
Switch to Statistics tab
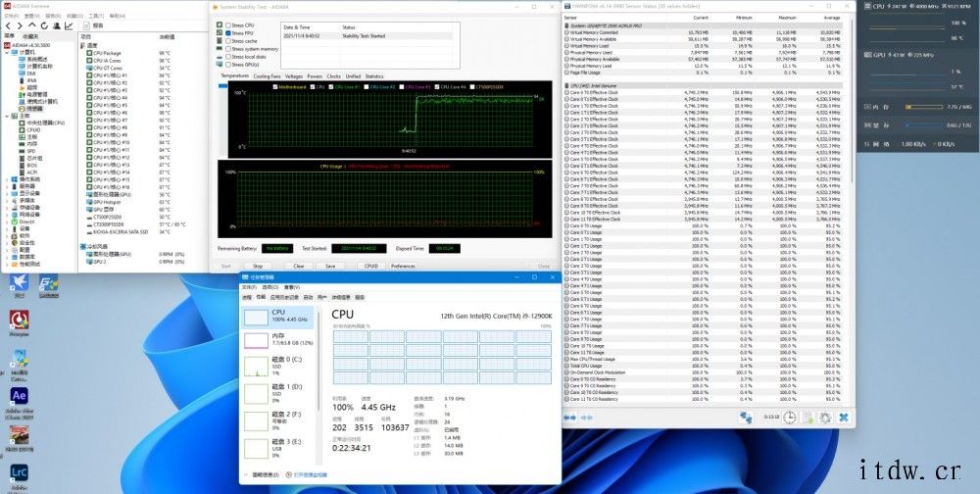(x=374, y=76)
